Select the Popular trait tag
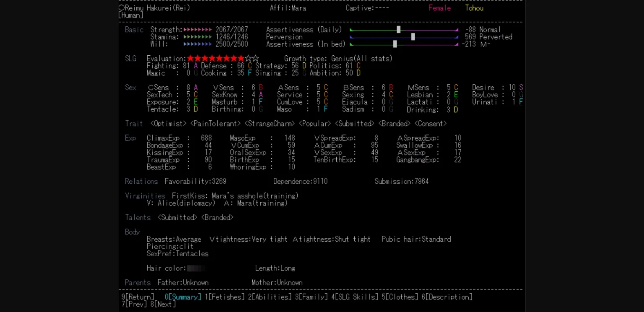The width and height of the screenshot is (644, 312). [x=315, y=124]
